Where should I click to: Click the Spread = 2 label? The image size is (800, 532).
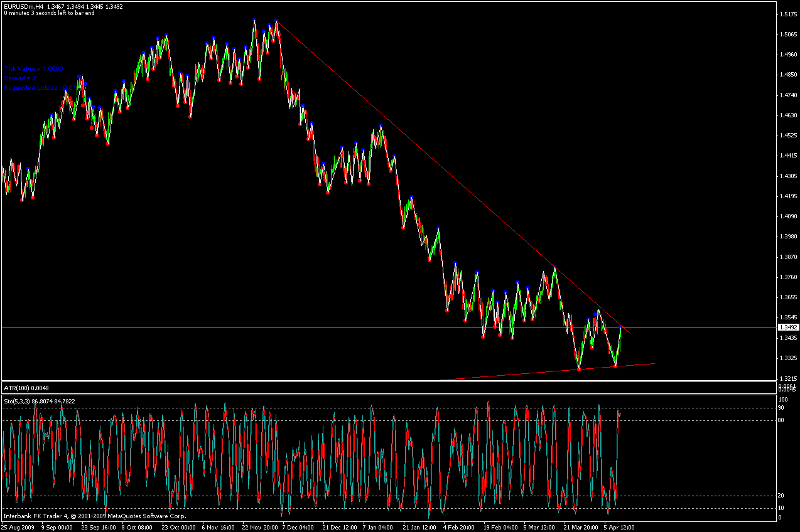tap(20, 78)
